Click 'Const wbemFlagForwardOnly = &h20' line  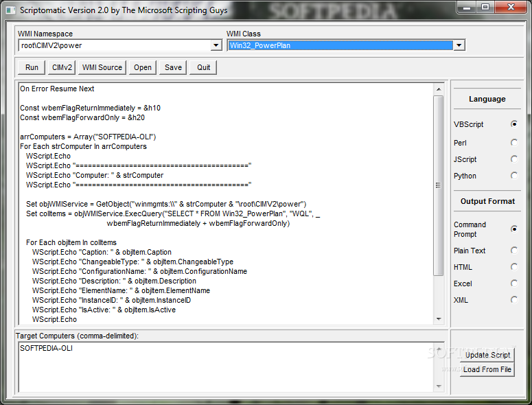82,117
